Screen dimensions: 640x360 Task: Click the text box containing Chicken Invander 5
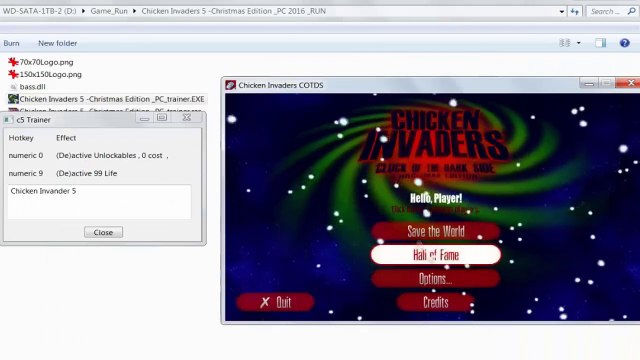[x=99, y=202]
